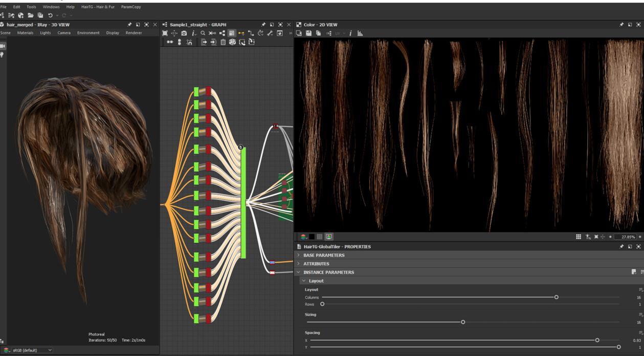
Task: Click the magnifier search icon in graph toolbar
Action: point(203,33)
